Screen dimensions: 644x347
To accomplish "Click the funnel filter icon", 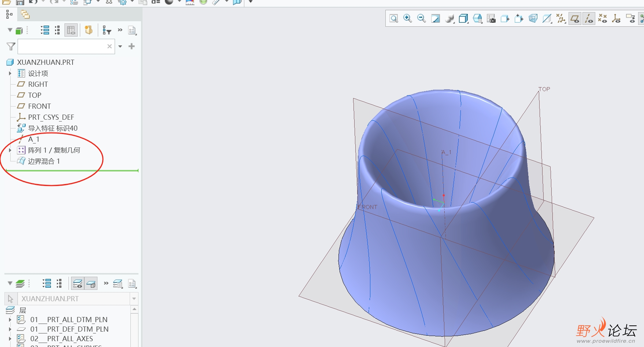I will [x=11, y=46].
